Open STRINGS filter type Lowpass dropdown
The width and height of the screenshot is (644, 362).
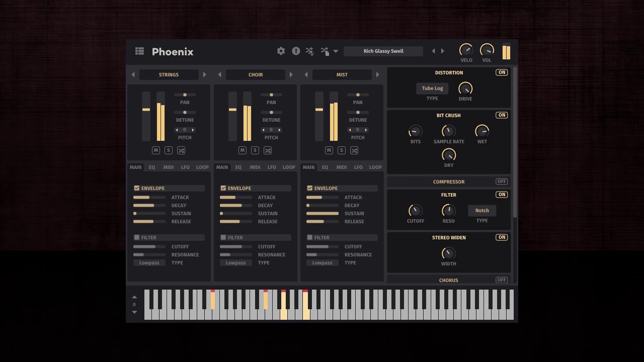point(149,262)
